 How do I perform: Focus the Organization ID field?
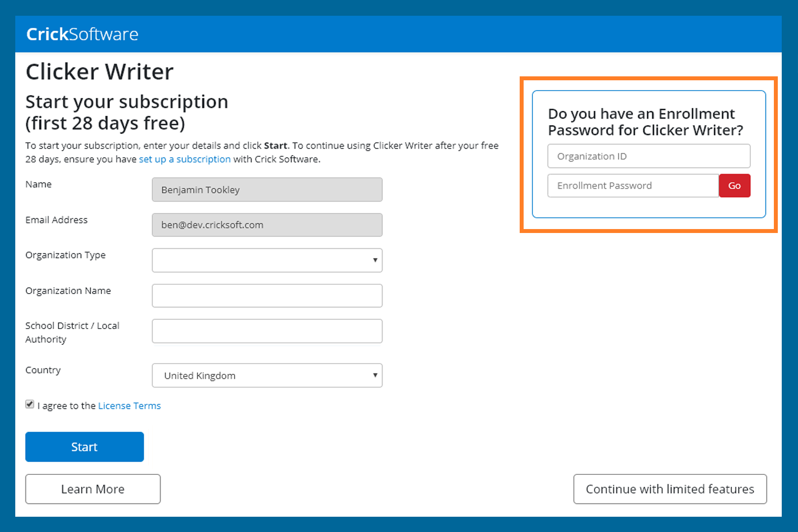(x=649, y=156)
